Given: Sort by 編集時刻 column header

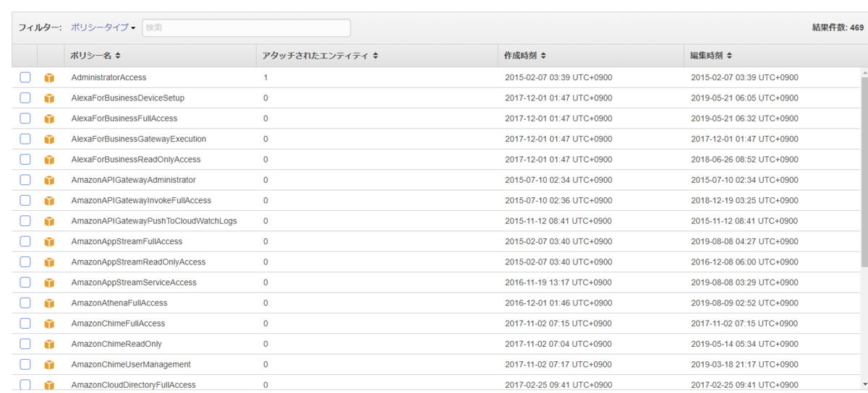Looking at the screenshot, I should coord(711,56).
